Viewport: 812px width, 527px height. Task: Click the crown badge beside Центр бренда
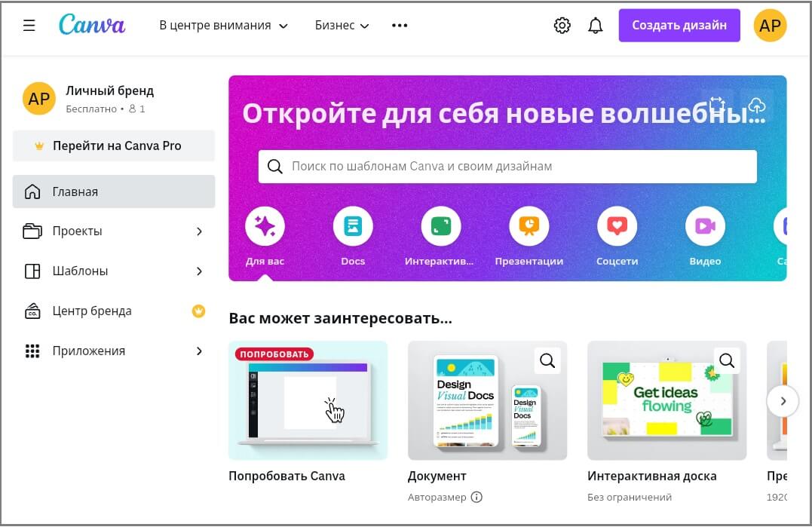[198, 311]
